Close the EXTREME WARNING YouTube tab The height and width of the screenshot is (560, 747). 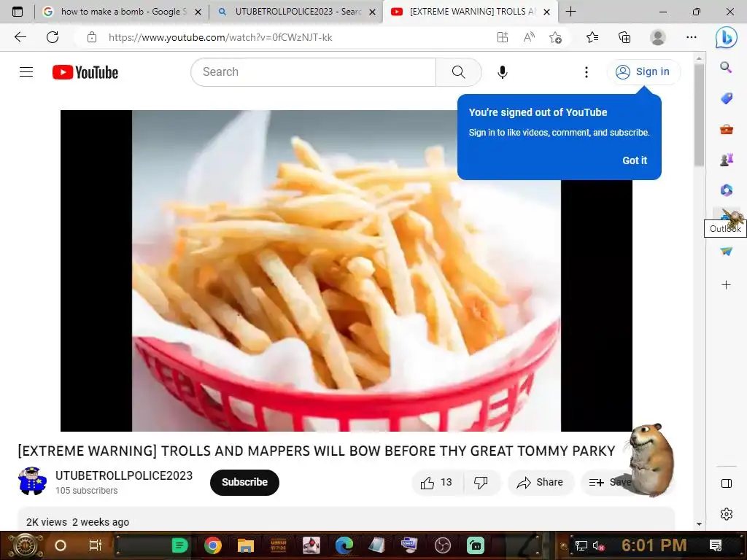coord(547,12)
